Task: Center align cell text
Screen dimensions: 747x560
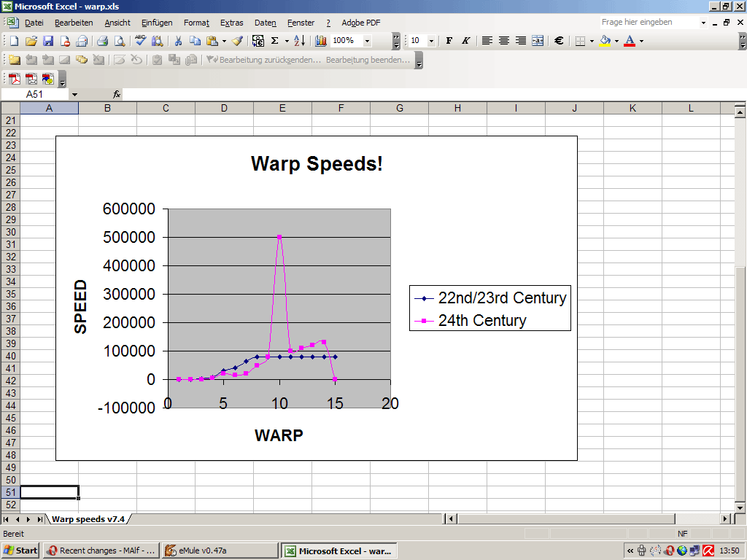Action: tap(504, 41)
